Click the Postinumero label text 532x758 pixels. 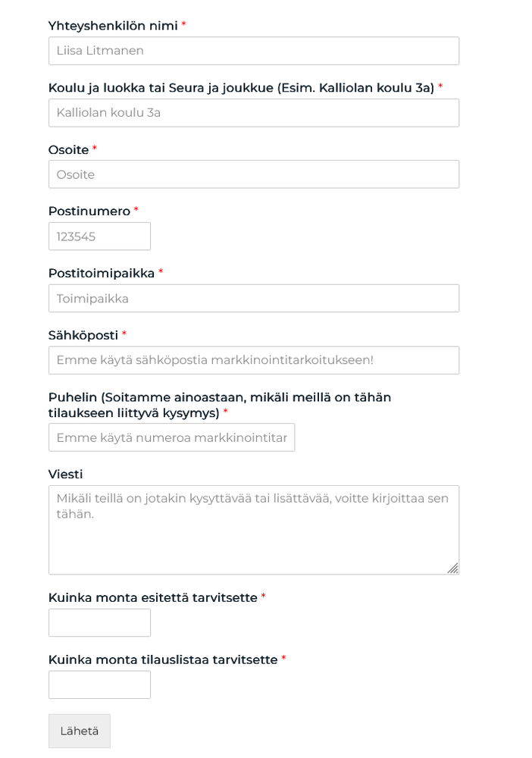pyautogui.click(x=89, y=211)
